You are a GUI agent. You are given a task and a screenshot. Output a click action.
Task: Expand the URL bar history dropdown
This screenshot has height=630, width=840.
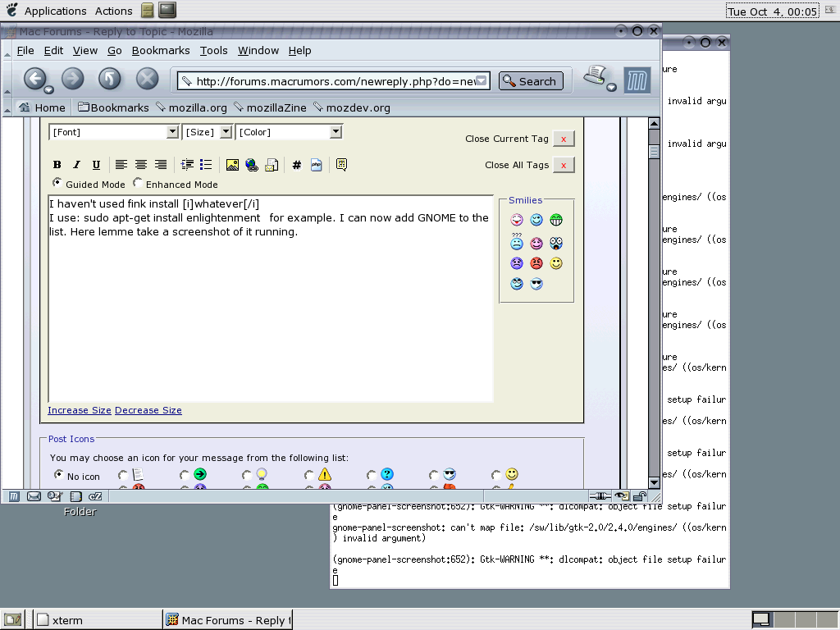tap(481, 81)
